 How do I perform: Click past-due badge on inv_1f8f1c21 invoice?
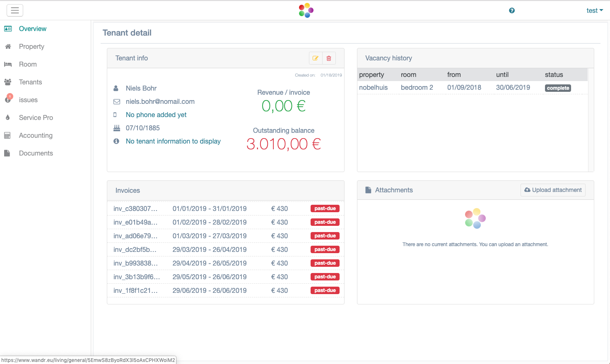325,291
